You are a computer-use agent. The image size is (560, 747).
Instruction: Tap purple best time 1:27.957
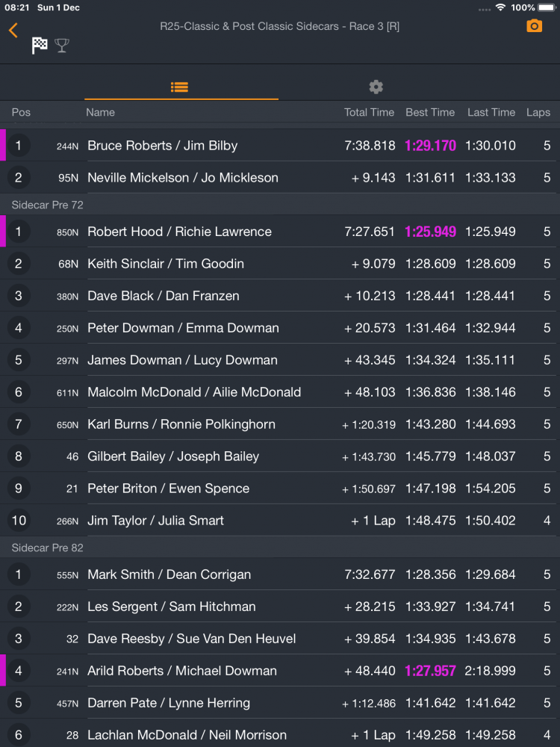(430, 671)
